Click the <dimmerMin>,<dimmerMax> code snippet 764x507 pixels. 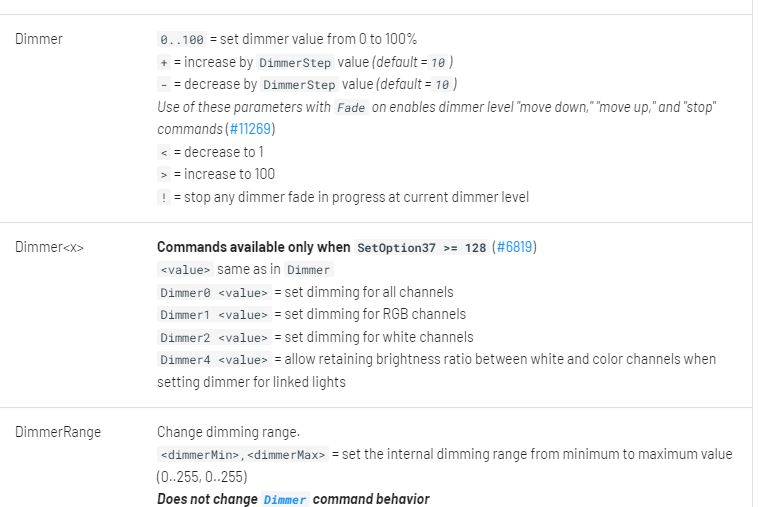pyautogui.click(x=242, y=455)
